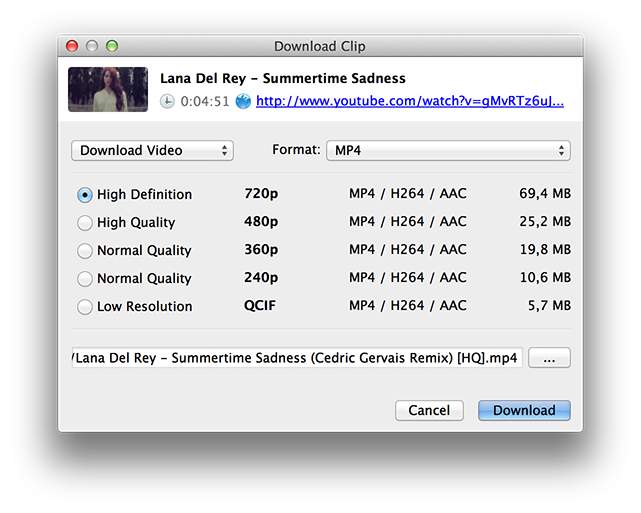This screenshot has height=513, width=641.
Task: Click the 0:04:51 duration text
Action: tap(205, 101)
